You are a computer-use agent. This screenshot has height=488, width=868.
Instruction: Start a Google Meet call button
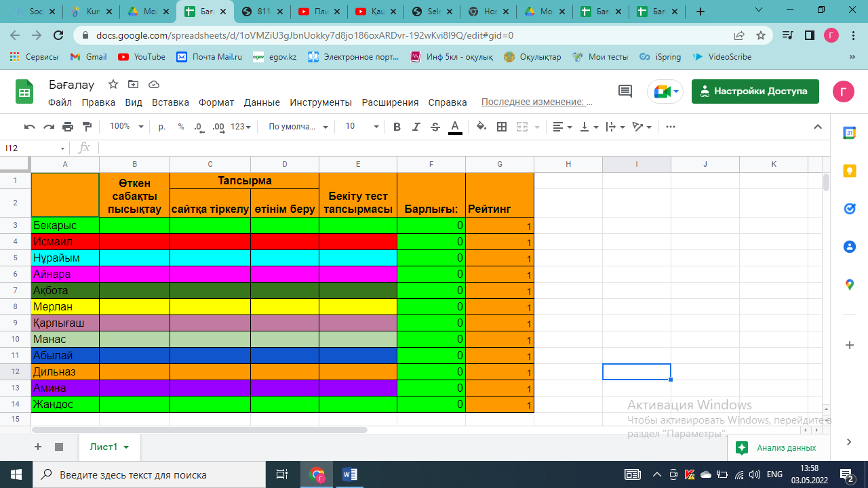[x=665, y=91]
